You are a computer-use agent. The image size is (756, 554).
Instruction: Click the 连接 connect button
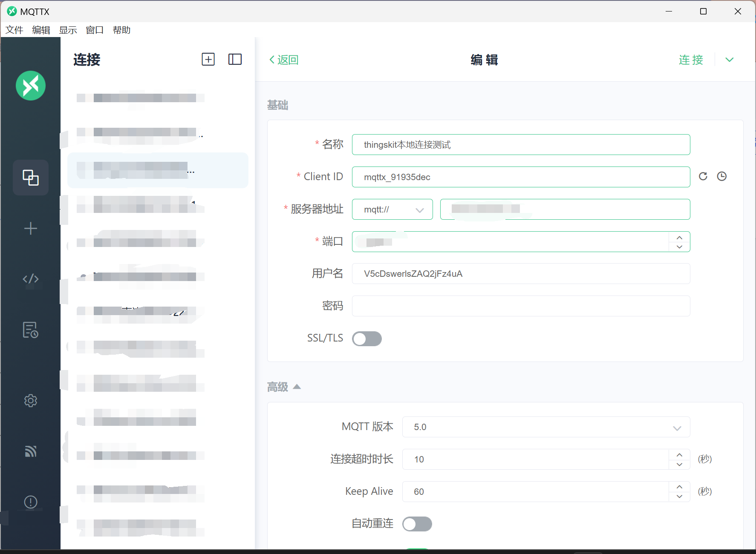click(x=691, y=60)
